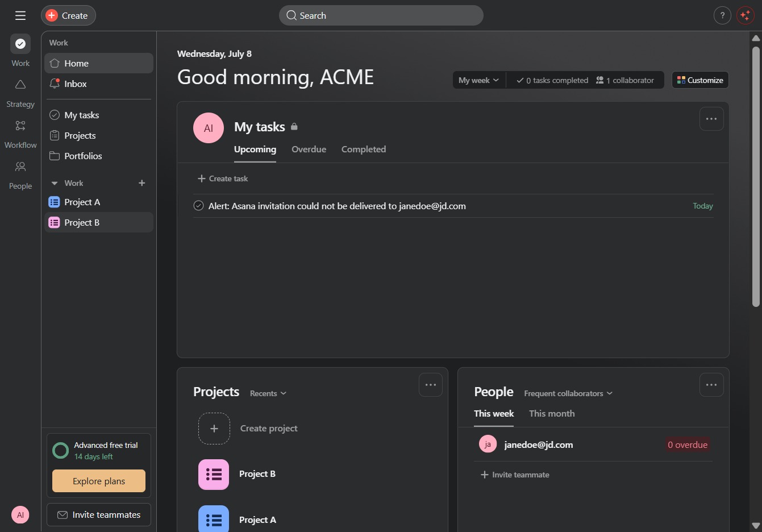Screen dimensions: 762x532
Task: Click the Today due date on alert task
Action: (x=703, y=206)
